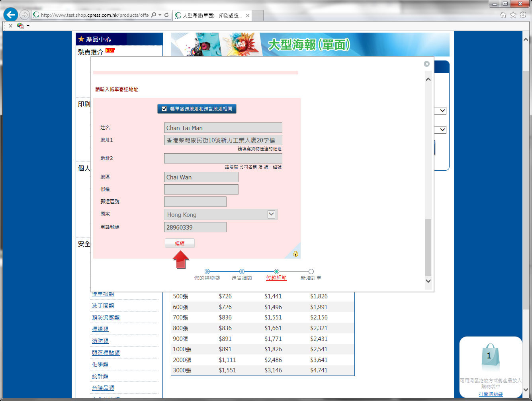
Task: Select the 付款細節 step radio marker
Action: coord(276,272)
